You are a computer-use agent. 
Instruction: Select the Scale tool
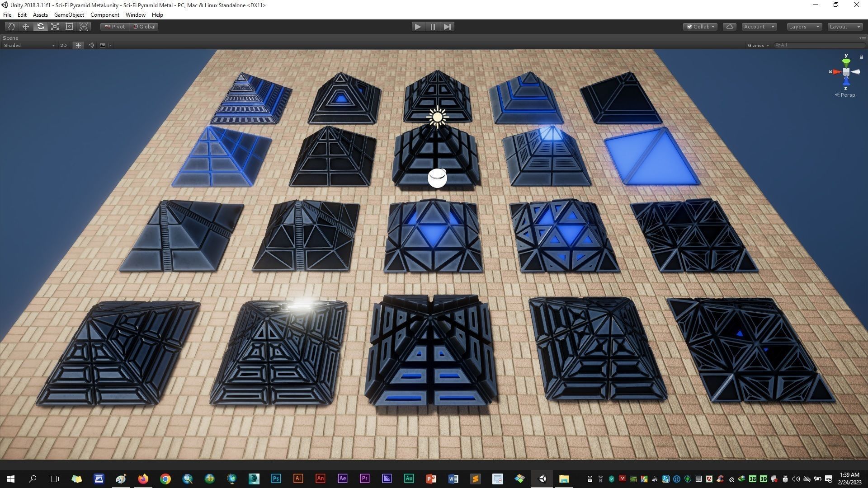click(x=55, y=27)
